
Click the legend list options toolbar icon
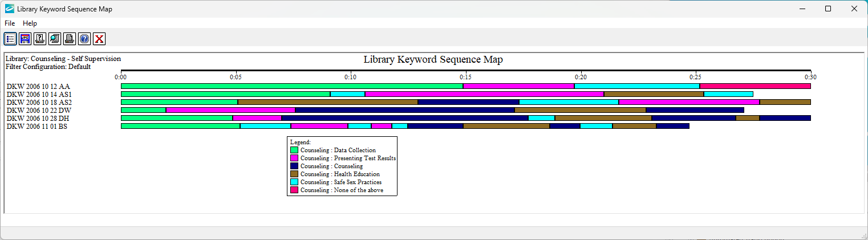(x=10, y=39)
